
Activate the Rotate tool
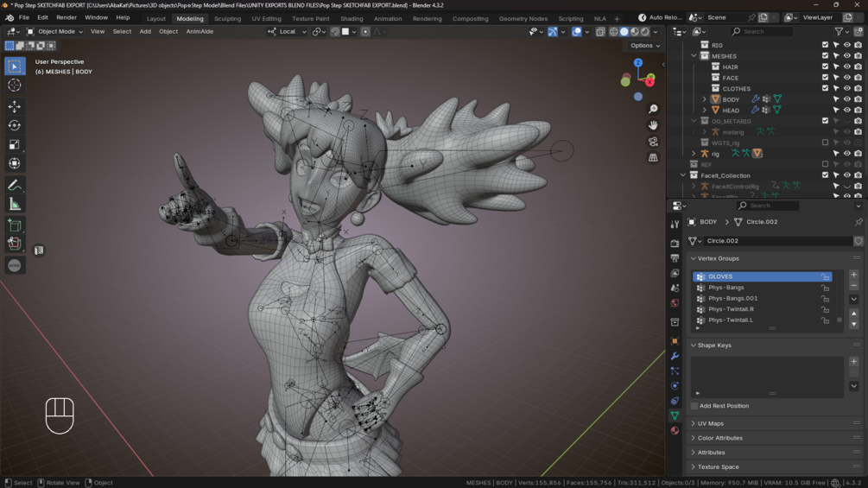[15, 125]
